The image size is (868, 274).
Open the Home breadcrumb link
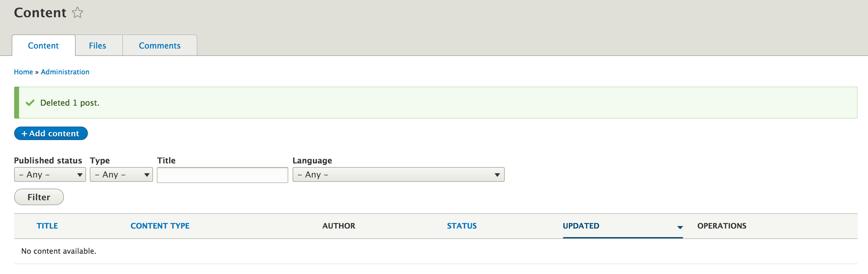click(23, 72)
